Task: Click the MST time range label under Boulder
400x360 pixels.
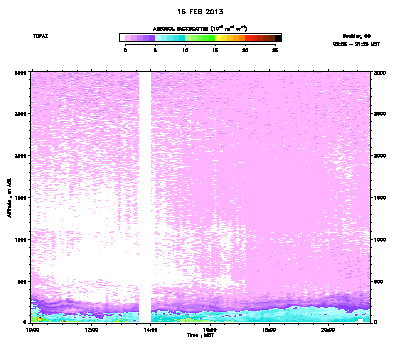Action: pyautogui.click(x=356, y=44)
